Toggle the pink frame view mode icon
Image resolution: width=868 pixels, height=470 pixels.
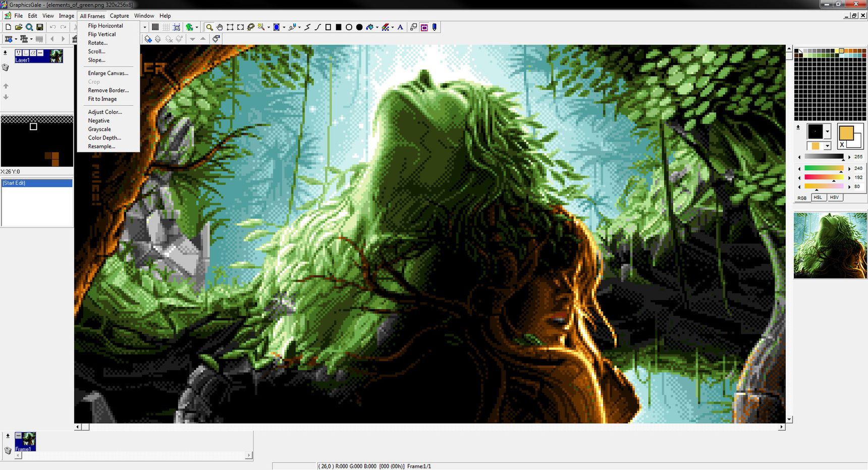coord(424,27)
